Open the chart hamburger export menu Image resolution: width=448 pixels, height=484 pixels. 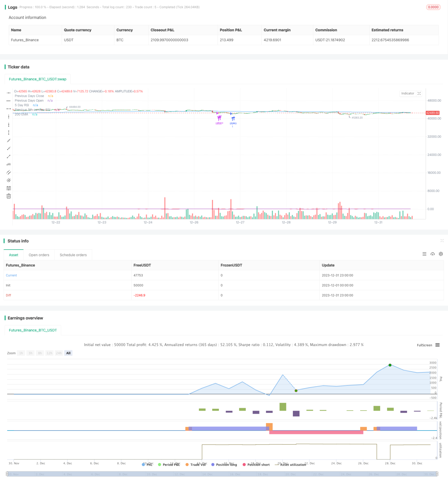point(437,345)
